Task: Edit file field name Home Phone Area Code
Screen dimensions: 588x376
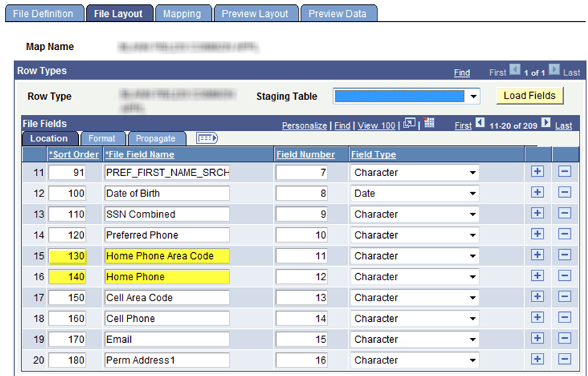Action: pos(168,256)
